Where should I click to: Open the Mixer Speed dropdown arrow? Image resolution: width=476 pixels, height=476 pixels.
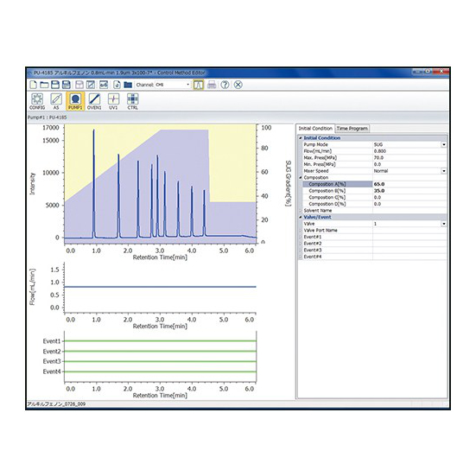click(x=443, y=171)
